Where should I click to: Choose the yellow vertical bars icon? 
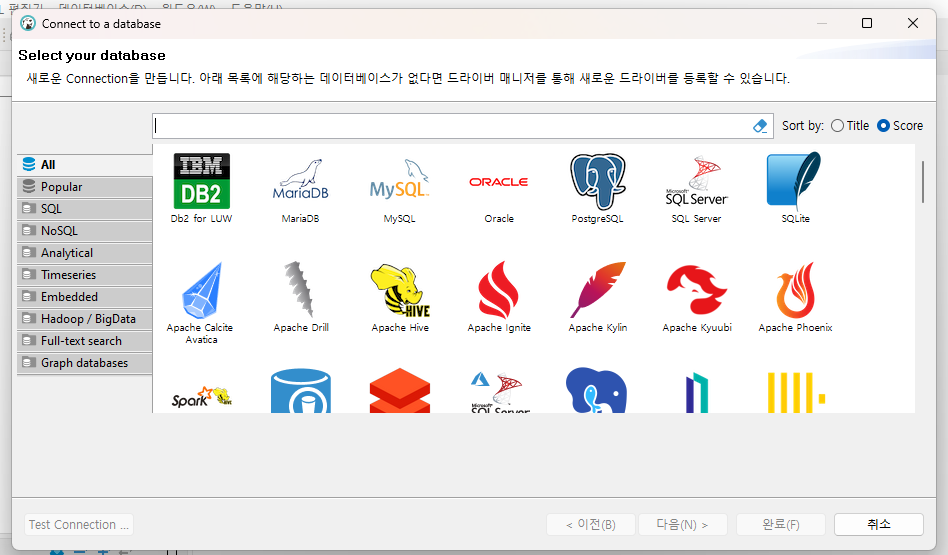796,393
